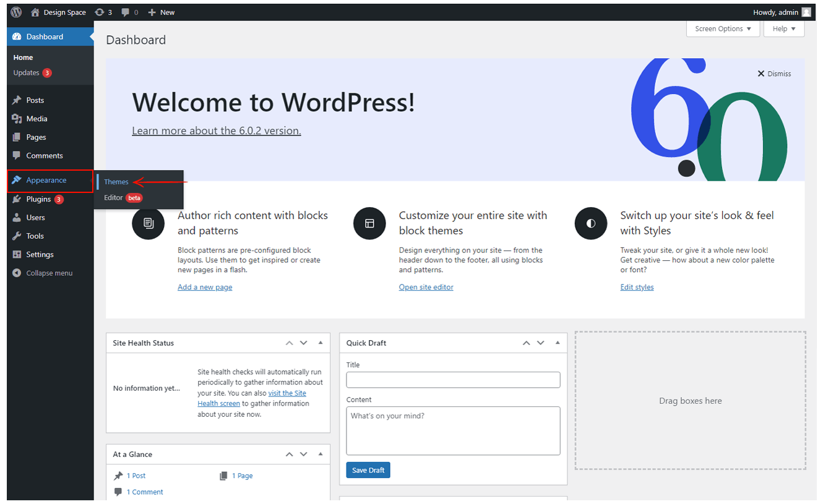This screenshot has height=504, width=823.
Task: Click the Comments icon in sidebar
Action: point(17,156)
